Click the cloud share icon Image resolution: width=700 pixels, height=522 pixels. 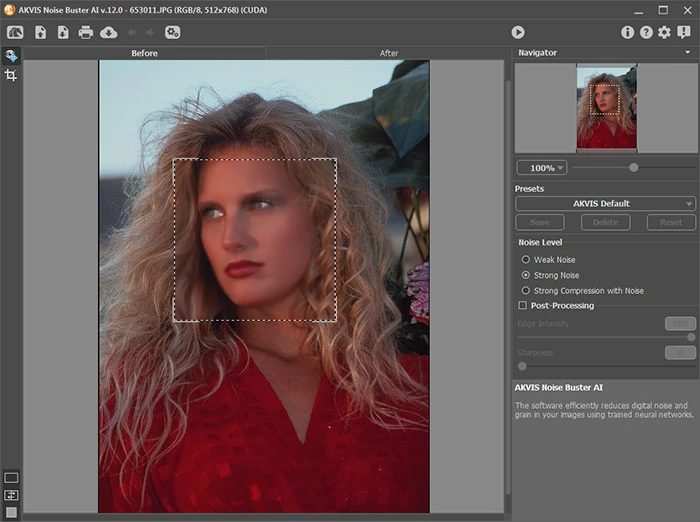point(108,32)
